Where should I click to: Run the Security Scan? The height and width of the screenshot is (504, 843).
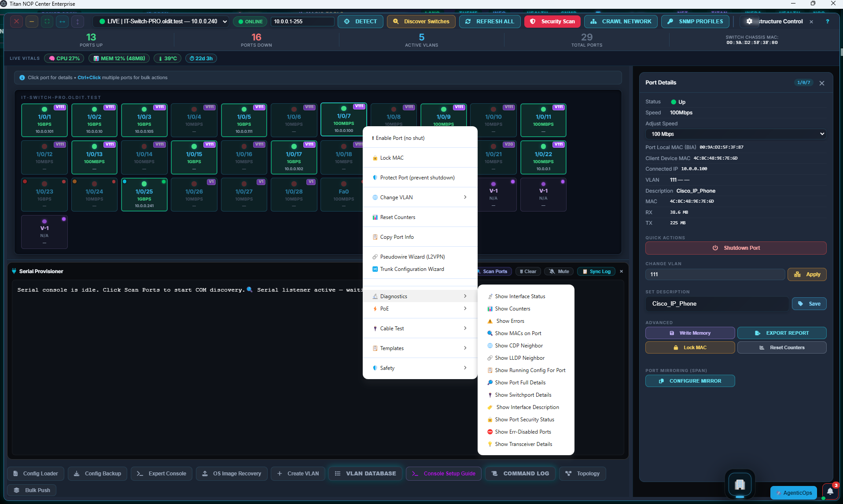[552, 21]
